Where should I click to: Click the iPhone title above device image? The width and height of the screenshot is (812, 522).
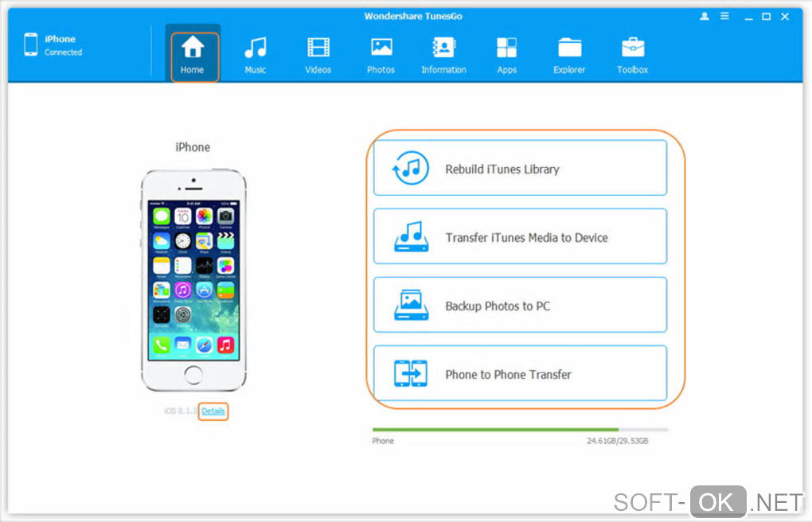(193, 147)
